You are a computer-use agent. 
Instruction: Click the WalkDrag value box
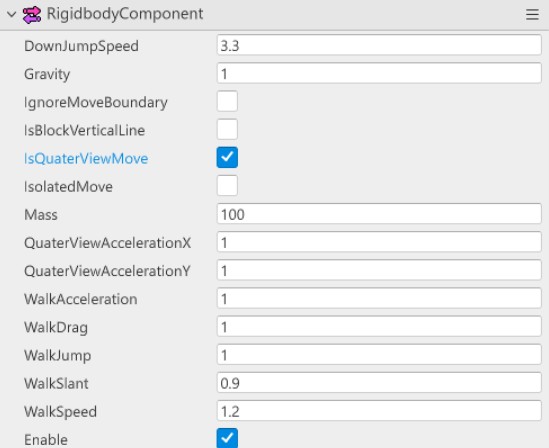(x=379, y=326)
